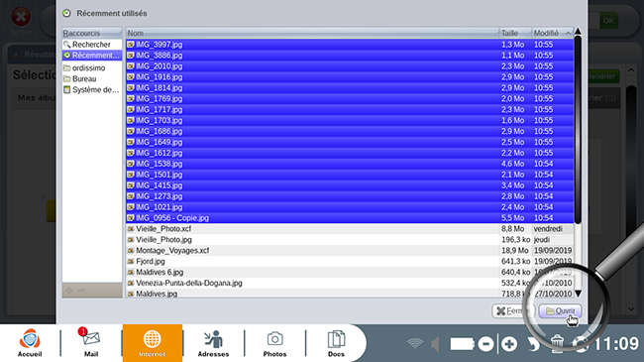
Task: Open the Accueil home icon
Action: click(x=30, y=343)
